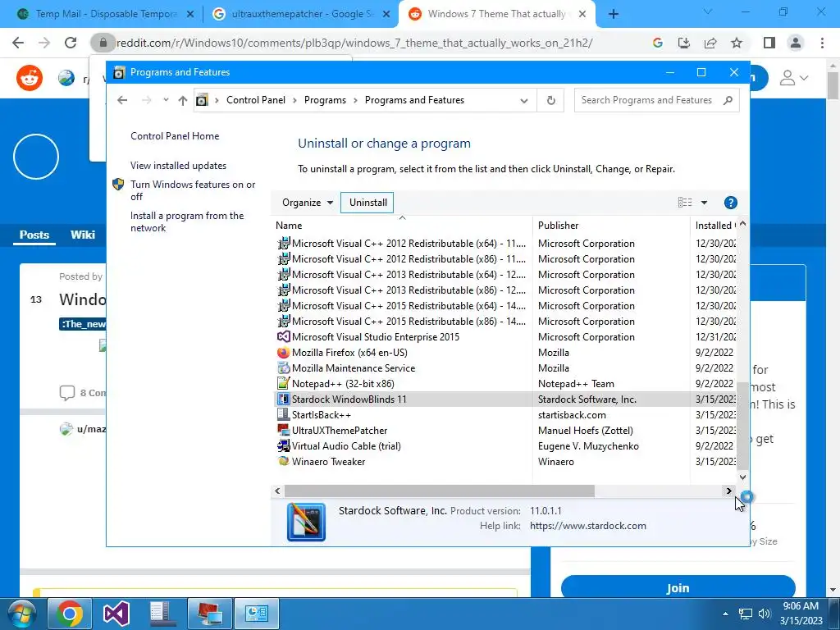Open the Windows Start orb

point(21,614)
